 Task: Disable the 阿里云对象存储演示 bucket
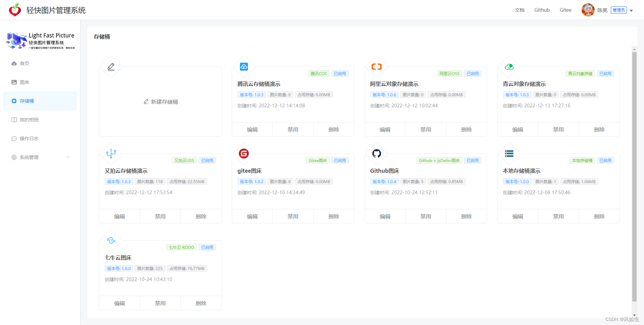tap(426, 129)
